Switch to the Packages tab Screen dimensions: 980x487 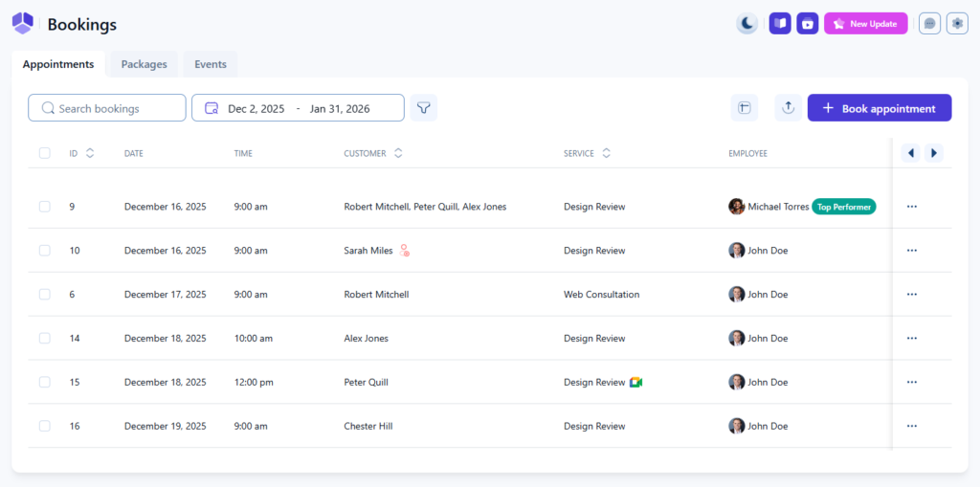coord(144,64)
